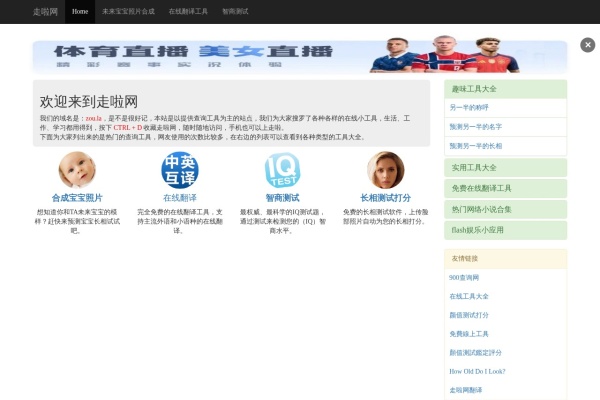Open the Home navigation tab

pyautogui.click(x=80, y=12)
